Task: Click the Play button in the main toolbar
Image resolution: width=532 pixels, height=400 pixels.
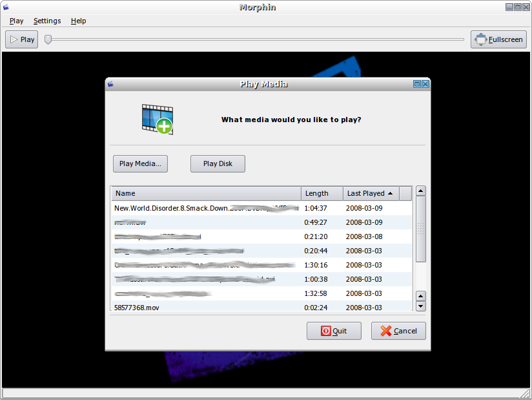Action: [22, 39]
